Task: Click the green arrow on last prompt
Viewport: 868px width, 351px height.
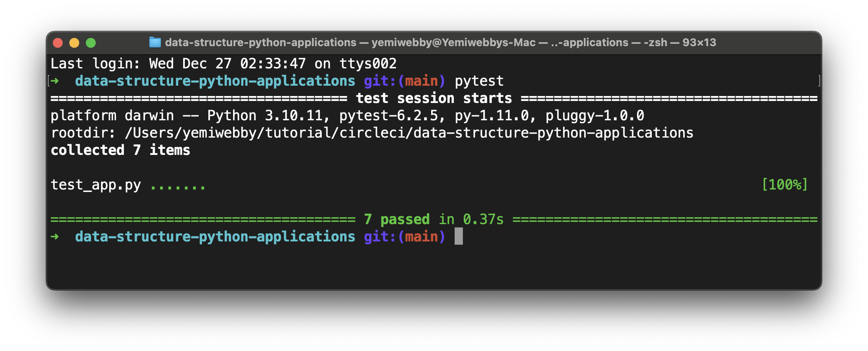Action: [x=54, y=237]
